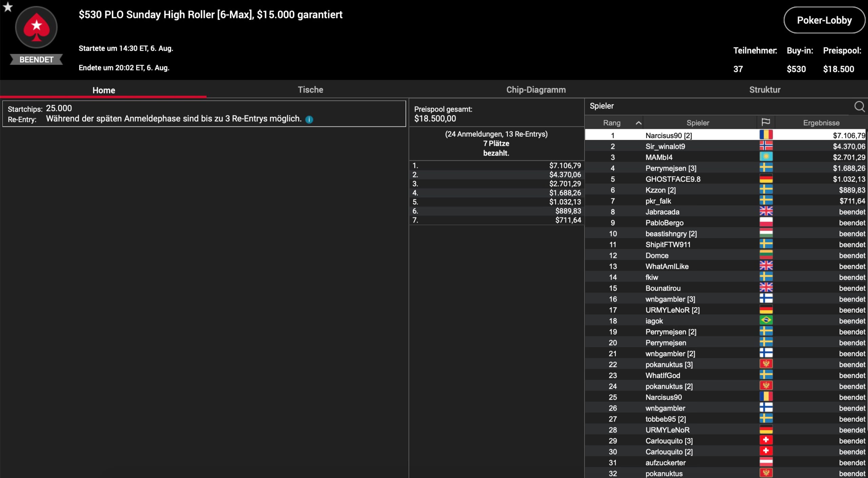Switch to the Tische tab
Screen dimensions: 868x478
point(310,90)
